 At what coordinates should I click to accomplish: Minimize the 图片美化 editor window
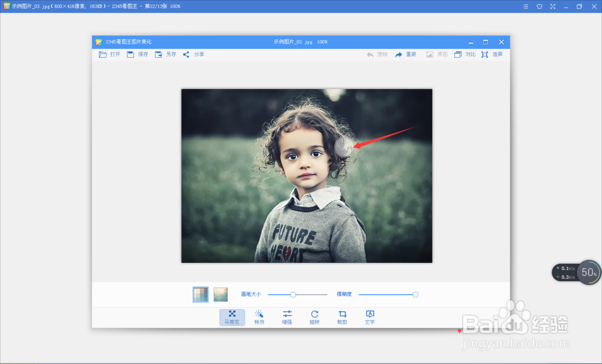471,42
